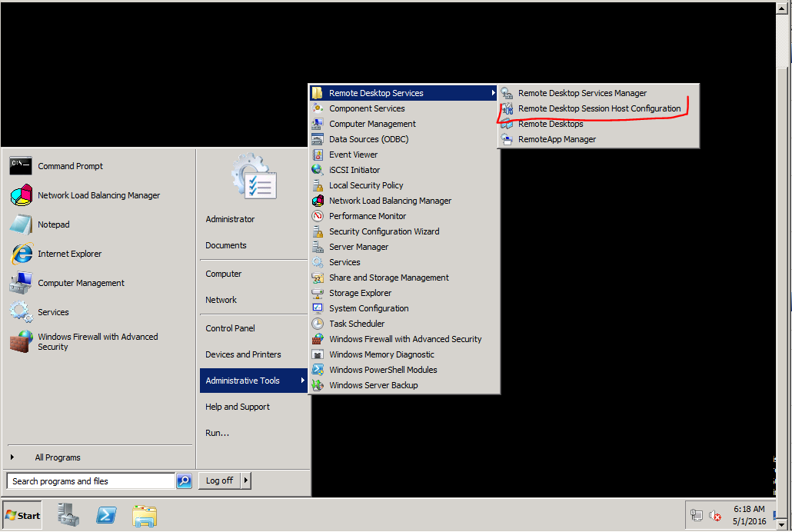Screen dimensions: 792x532
Task: Click the RemoteApp Manager icon
Action: [507, 139]
